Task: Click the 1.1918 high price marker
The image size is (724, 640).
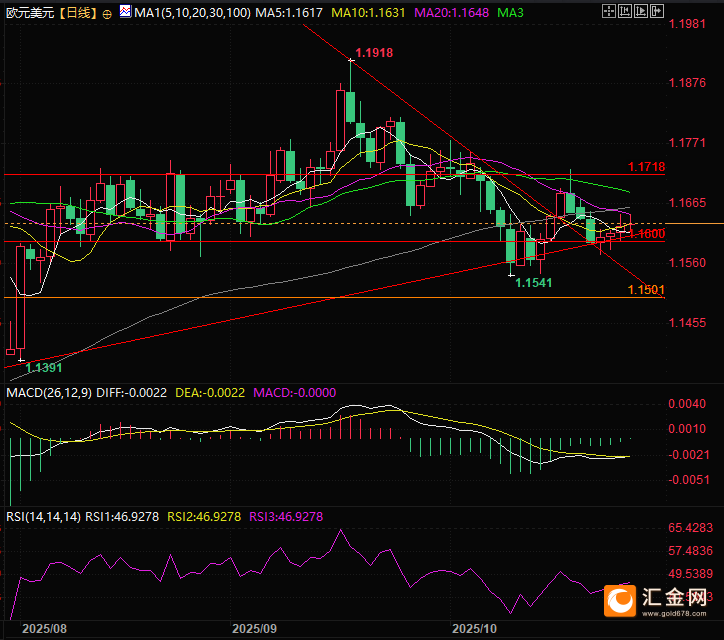Action: click(374, 53)
